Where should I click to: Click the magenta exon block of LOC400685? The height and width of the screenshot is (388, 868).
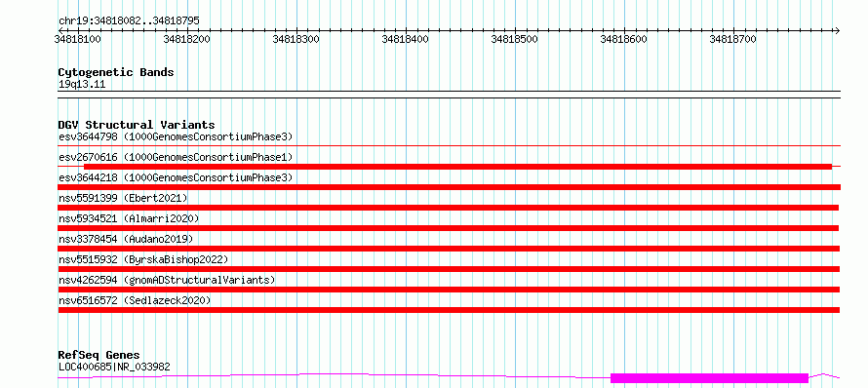point(709,378)
